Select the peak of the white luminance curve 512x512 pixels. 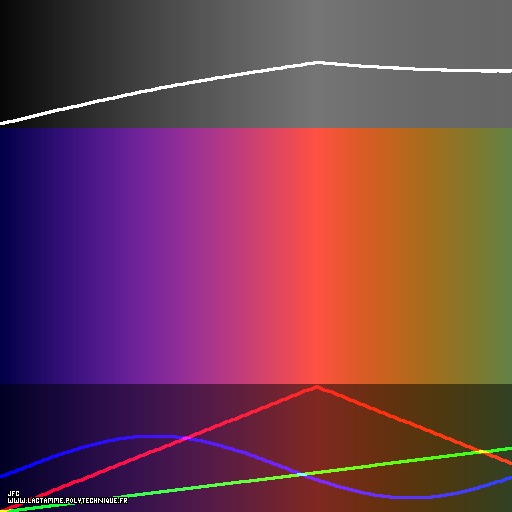(x=317, y=62)
